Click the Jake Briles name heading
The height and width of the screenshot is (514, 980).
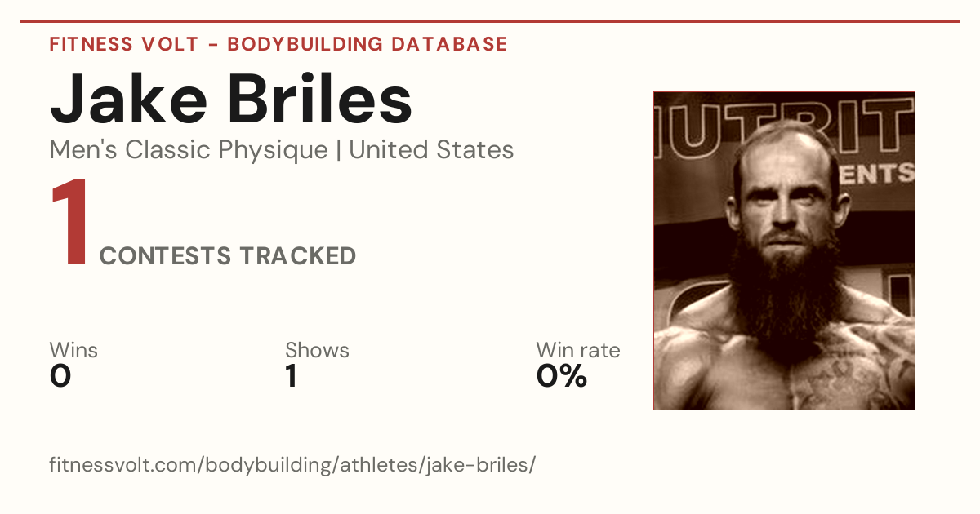(x=231, y=98)
